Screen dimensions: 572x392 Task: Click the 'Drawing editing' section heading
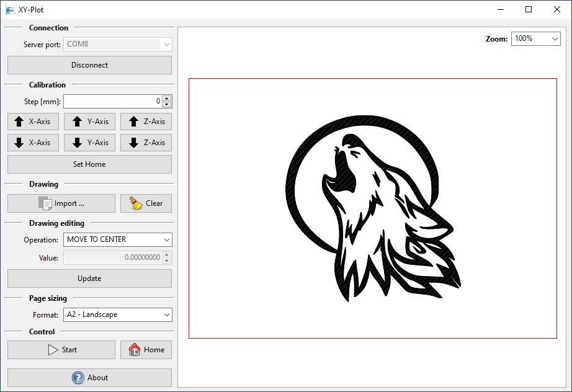point(56,223)
